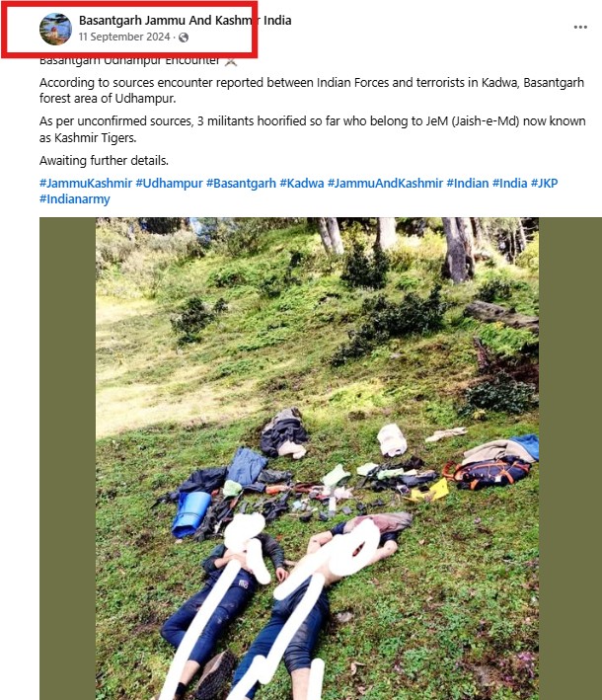The width and height of the screenshot is (602, 700).
Task: Follow the #Kadwa hashtag link
Action: click(302, 183)
